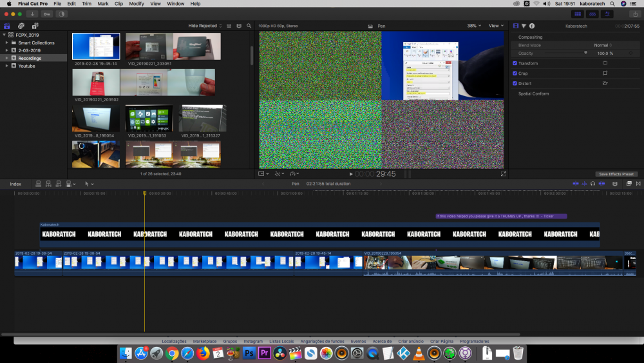
Task: Open the 38% zoom level dropdown
Action: click(474, 26)
